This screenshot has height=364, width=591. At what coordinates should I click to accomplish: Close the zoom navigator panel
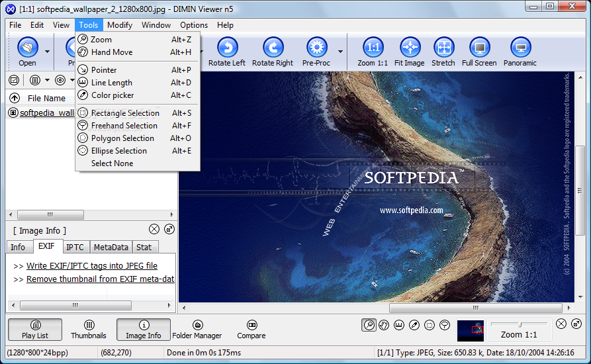(x=561, y=324)
